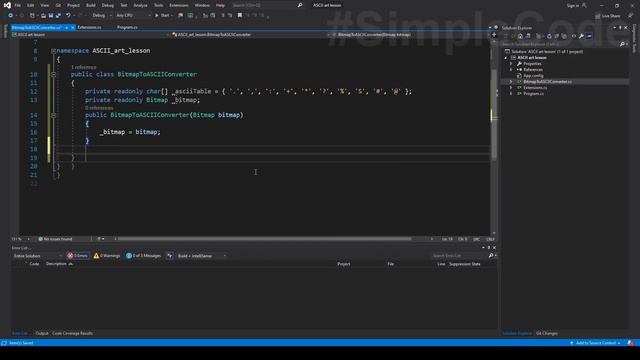Open the Any CPU platform dropdown
Screen dimensions: 640x360
133,16
